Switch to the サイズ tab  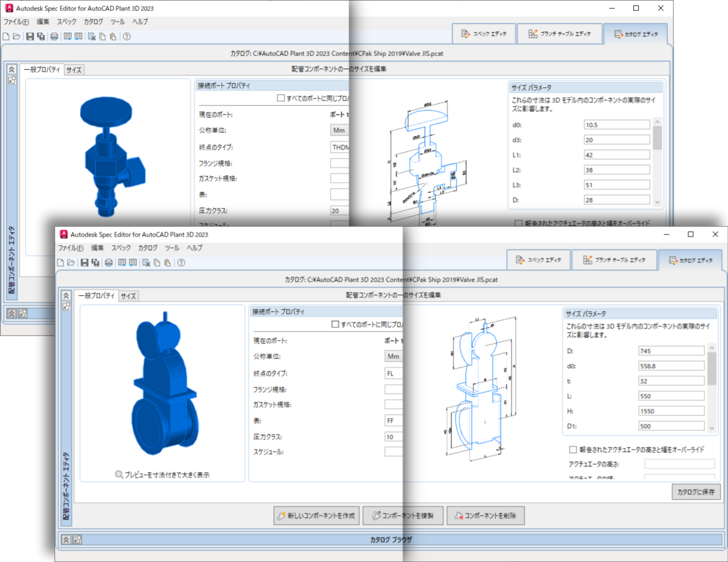(x=127, y=296)
